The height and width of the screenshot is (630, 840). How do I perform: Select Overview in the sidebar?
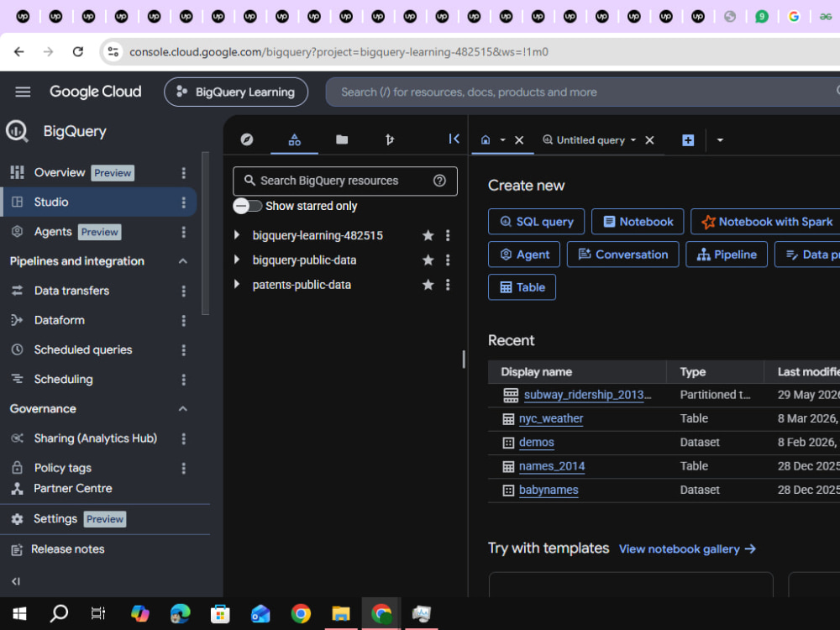click(x=60, y=172)
